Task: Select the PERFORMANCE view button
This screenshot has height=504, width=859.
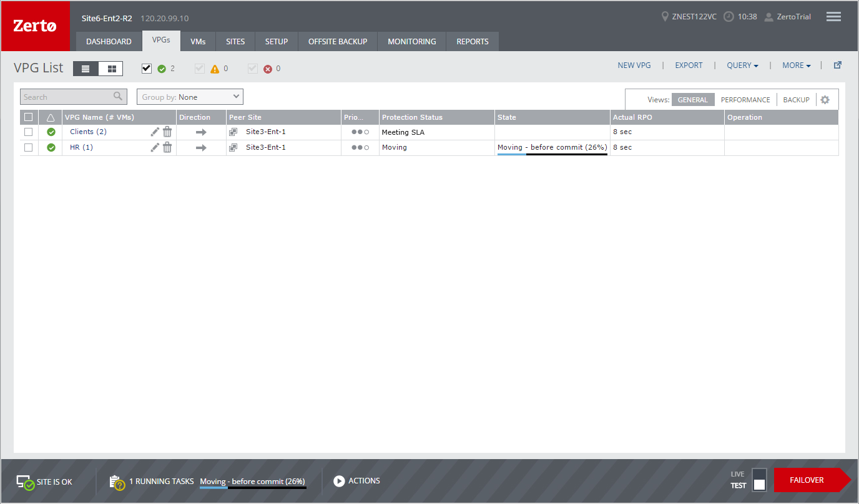Action: (745, 100)
